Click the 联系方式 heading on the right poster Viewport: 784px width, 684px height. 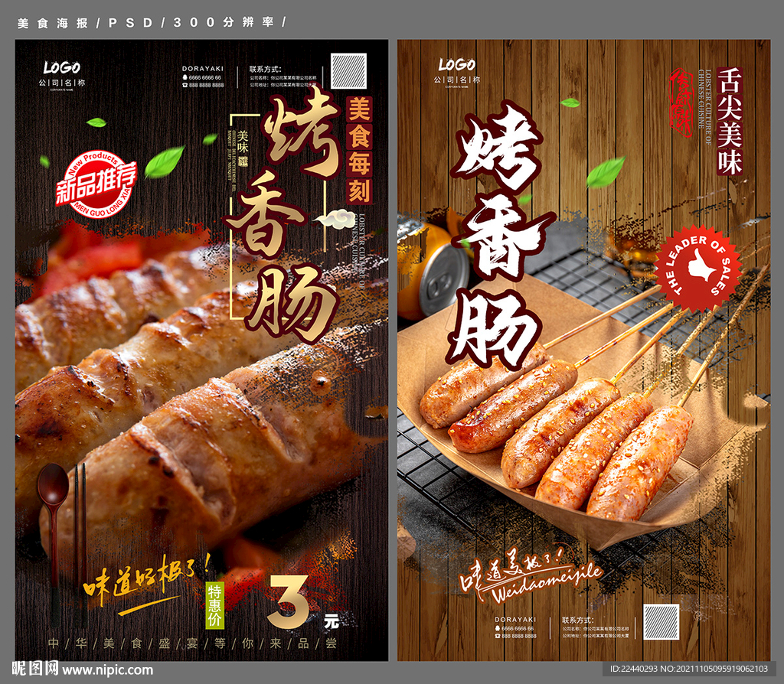[577, 620]
